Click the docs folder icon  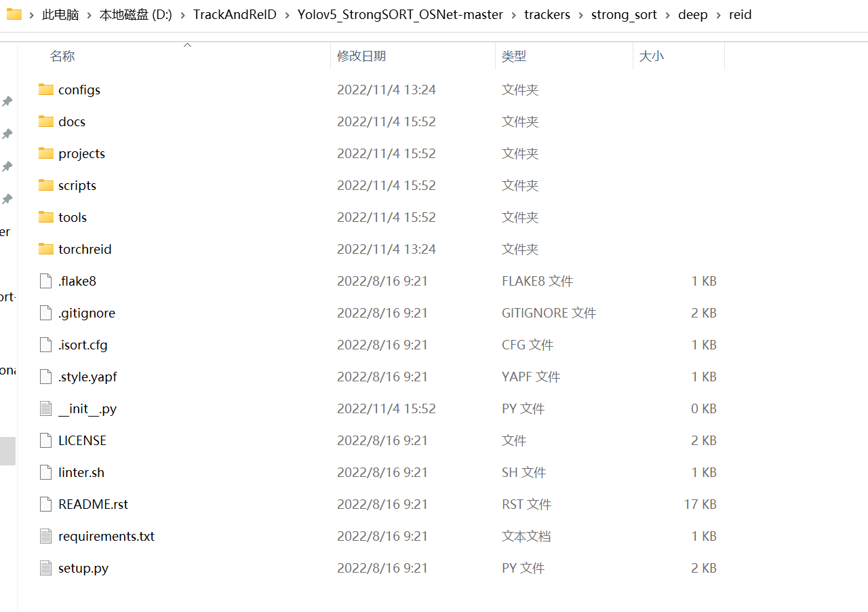click(46, 121)
